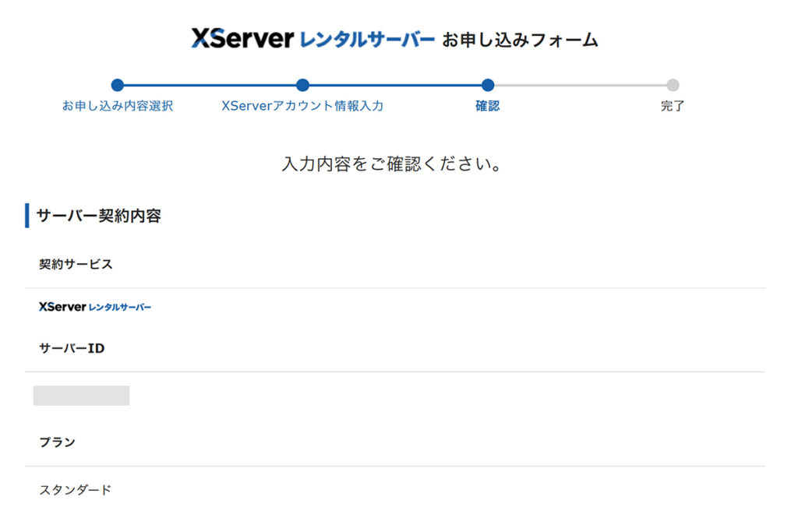Screen dimensions: 798x532
Task: Click the スタンダード plan value
Action: click(x=76, y=490)
